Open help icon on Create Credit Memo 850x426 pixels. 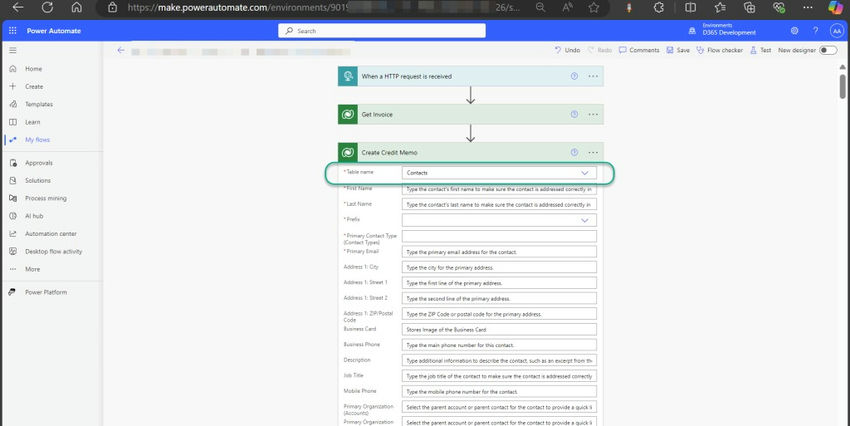[574, 152]
